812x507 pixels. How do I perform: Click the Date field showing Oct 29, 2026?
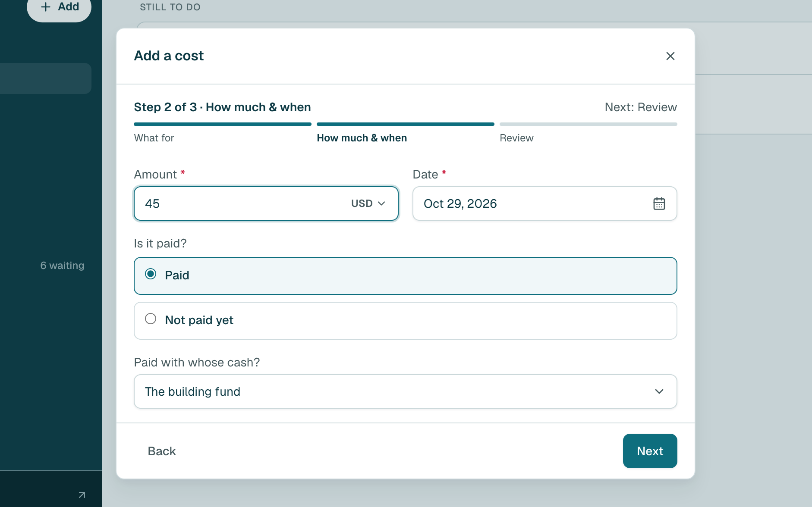coord(544,203)
